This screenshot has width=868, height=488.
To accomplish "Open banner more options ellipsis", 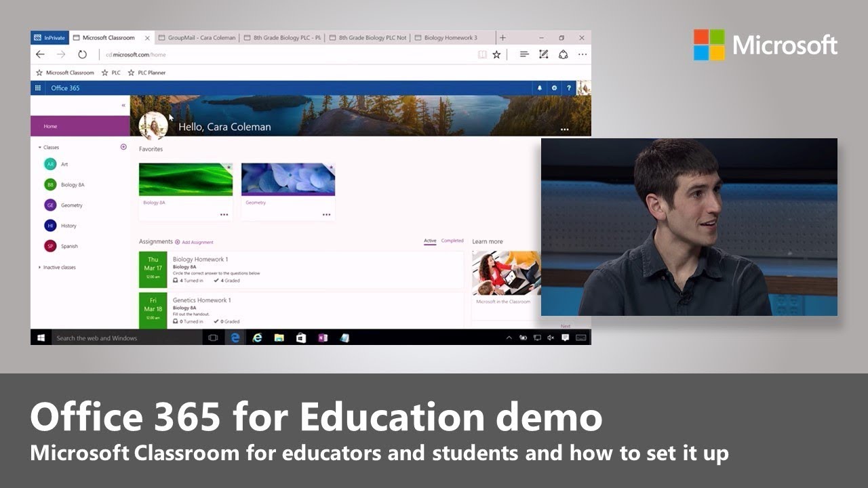I will tap(564, 129).
